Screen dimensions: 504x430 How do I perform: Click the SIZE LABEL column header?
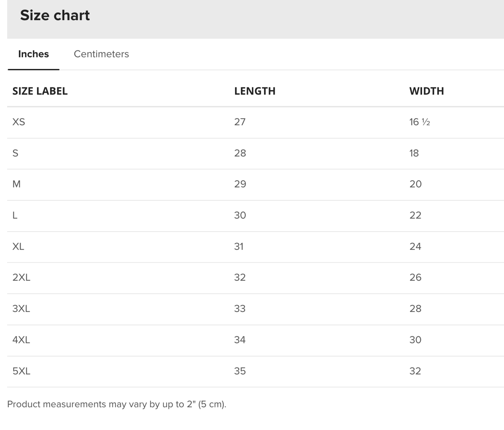coord(40,91)
